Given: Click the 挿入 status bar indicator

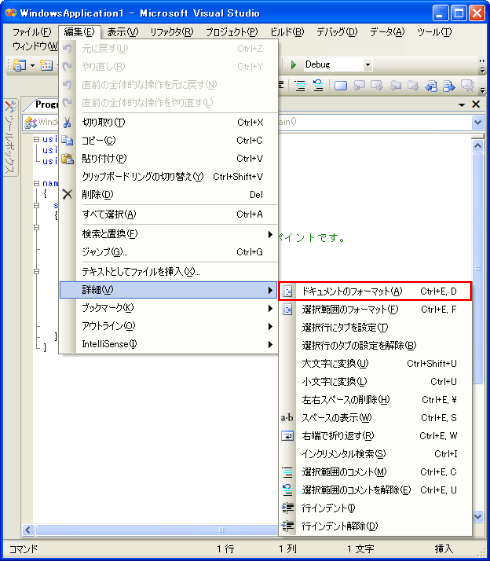Looking at the screenshot, I should 444,548.
